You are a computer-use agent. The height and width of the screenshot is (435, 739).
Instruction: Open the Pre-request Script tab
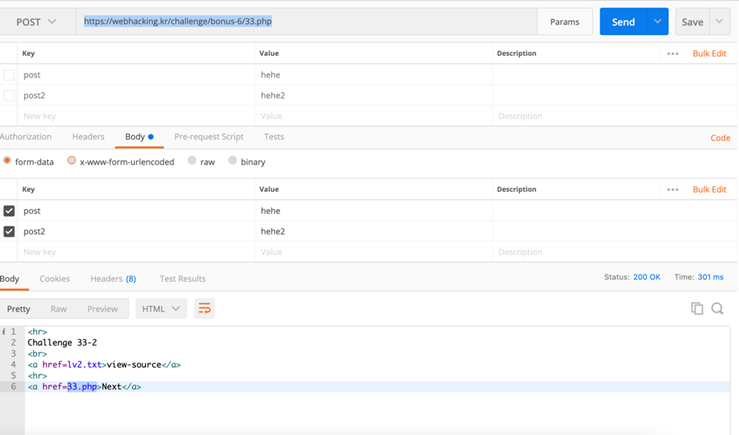[209, 137]
